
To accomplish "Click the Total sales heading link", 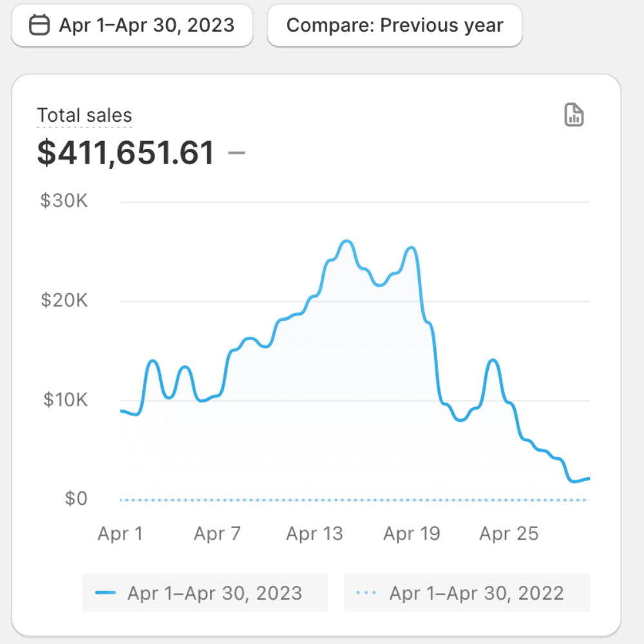I will point(84,116).
